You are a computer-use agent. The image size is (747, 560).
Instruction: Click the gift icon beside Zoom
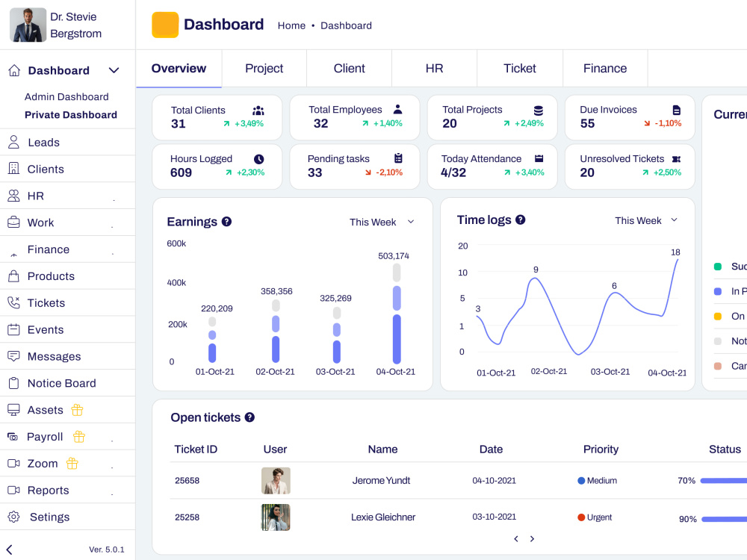point(72,463)
